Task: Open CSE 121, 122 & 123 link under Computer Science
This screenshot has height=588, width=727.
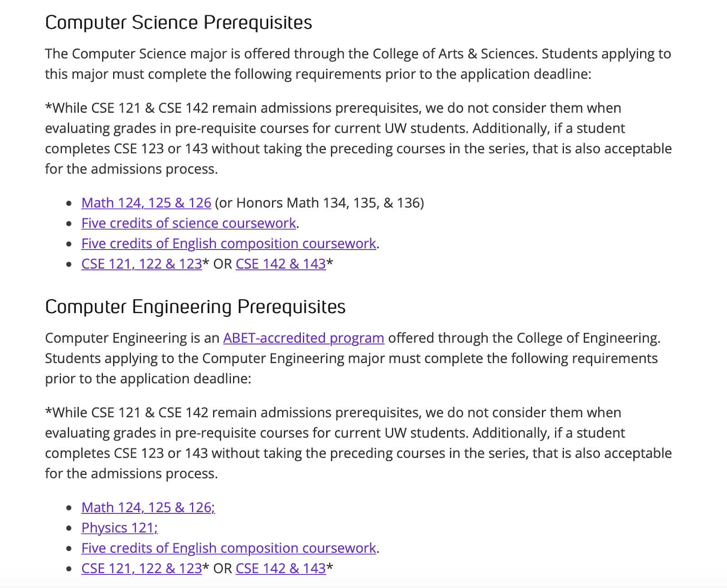Action: 141,264
